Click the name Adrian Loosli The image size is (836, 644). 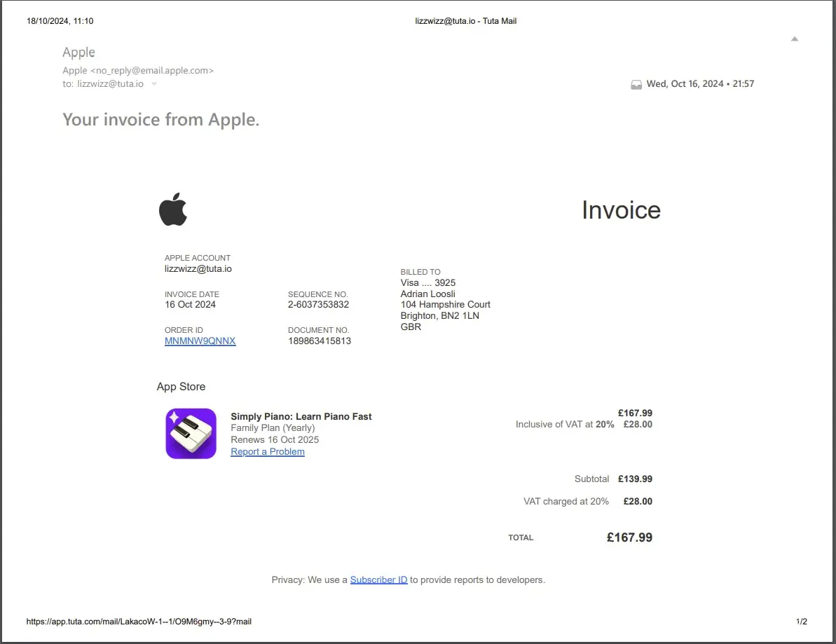(428, 294)
